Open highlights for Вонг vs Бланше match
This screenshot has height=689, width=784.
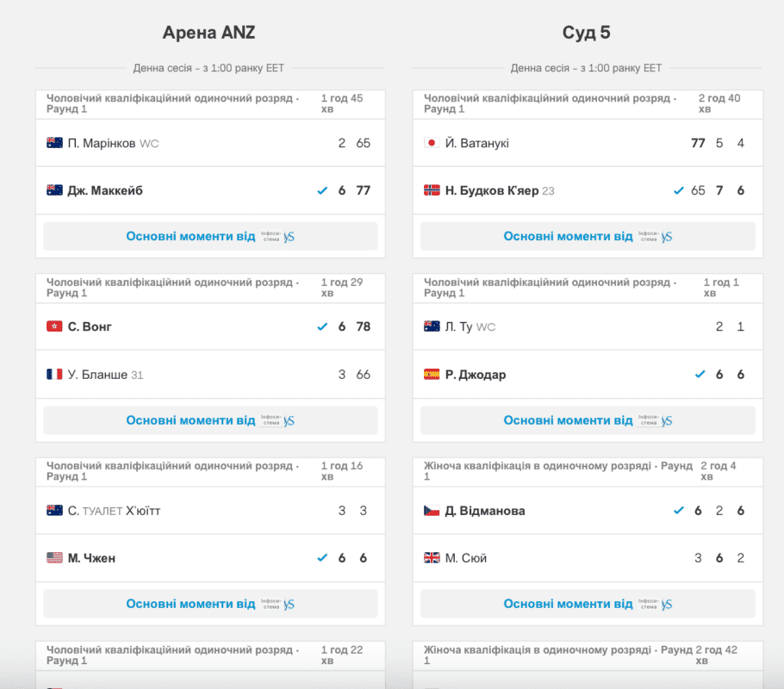point(210,420)
